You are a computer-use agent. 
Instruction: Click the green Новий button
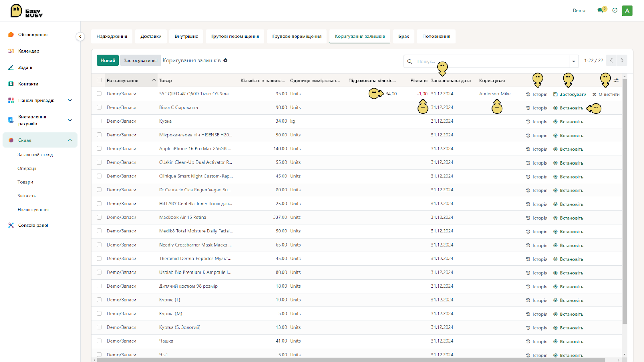click(x=108, y=60)
